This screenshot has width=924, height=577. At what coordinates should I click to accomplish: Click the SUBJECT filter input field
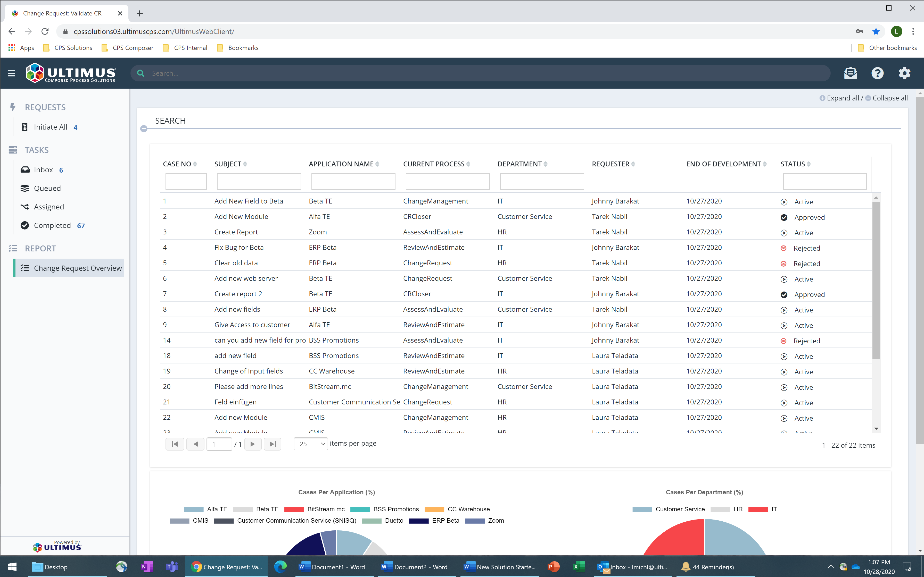click(259, 181)
